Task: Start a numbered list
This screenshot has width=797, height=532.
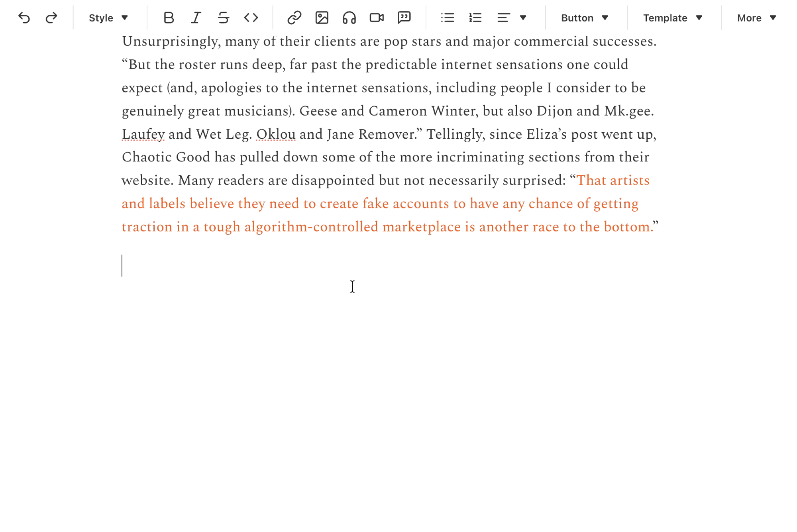Action: pos(475,18)
